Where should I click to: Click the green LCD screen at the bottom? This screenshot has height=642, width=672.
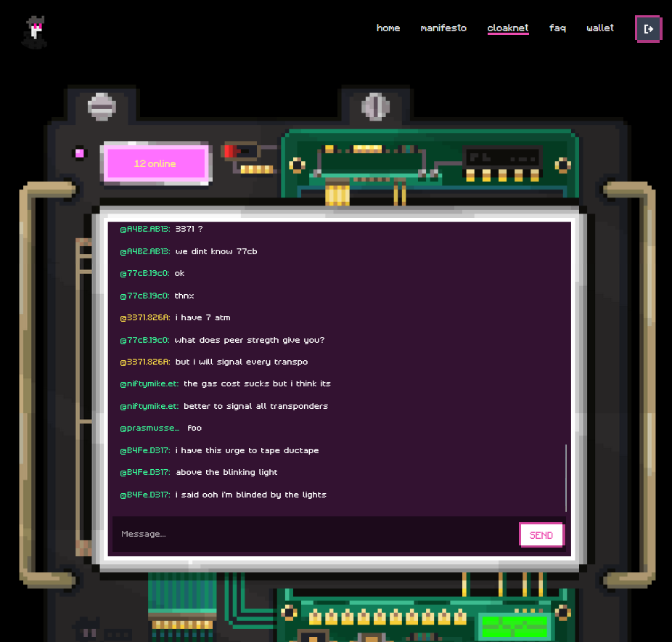coord(515,625)
